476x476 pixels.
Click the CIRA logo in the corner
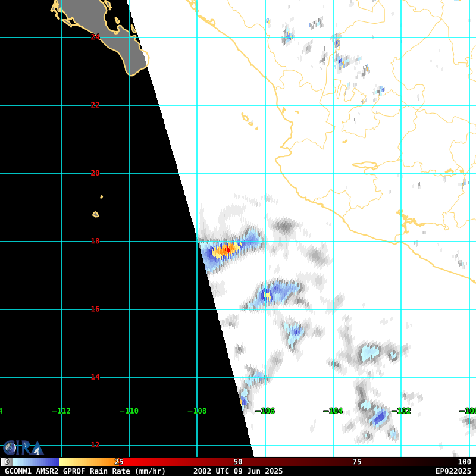23,448
